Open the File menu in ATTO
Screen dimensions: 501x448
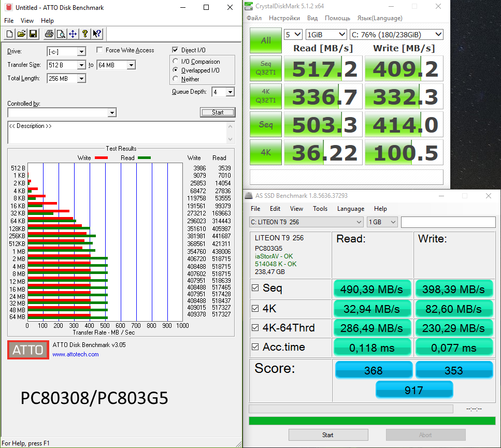9,20
